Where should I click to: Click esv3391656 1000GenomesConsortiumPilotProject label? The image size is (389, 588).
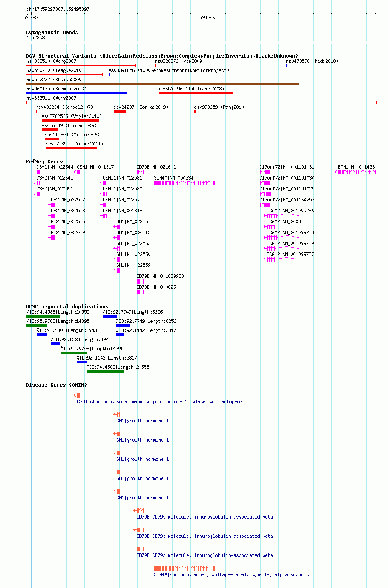click(169, 71)
